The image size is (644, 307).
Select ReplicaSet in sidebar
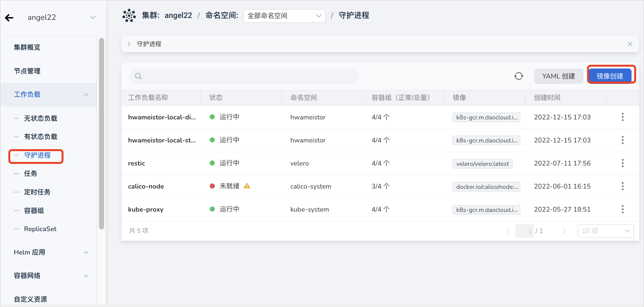click(x=40, y=229)
